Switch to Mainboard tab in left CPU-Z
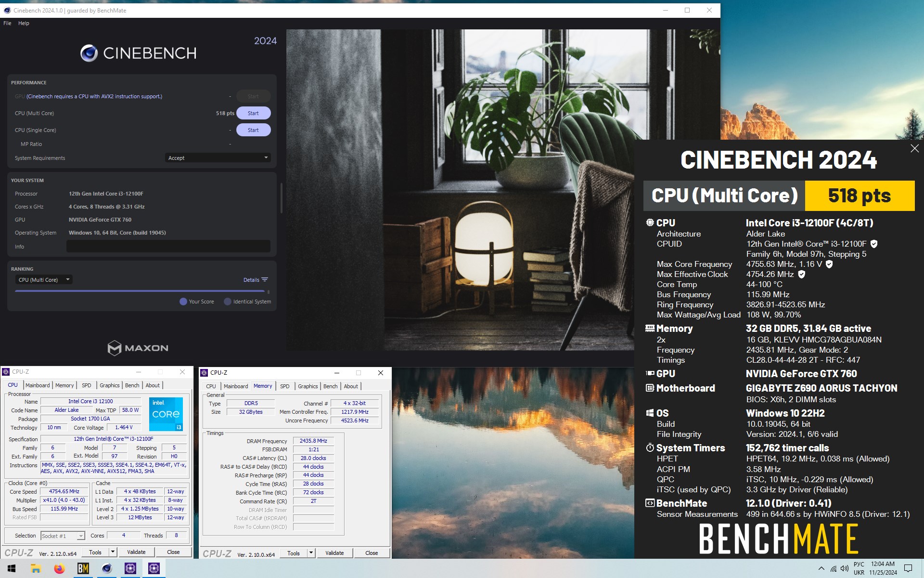Screen dimensions: 924x578 coord(38,385)
